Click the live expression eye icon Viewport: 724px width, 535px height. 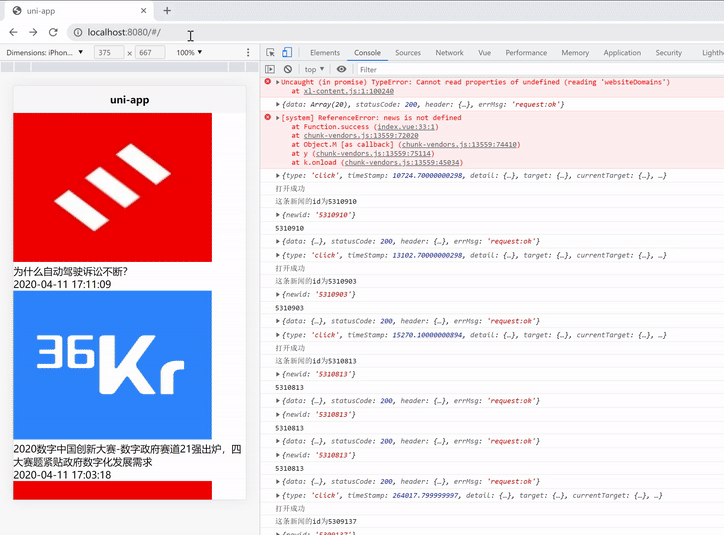pyautogui.click(x=341, y=69)
